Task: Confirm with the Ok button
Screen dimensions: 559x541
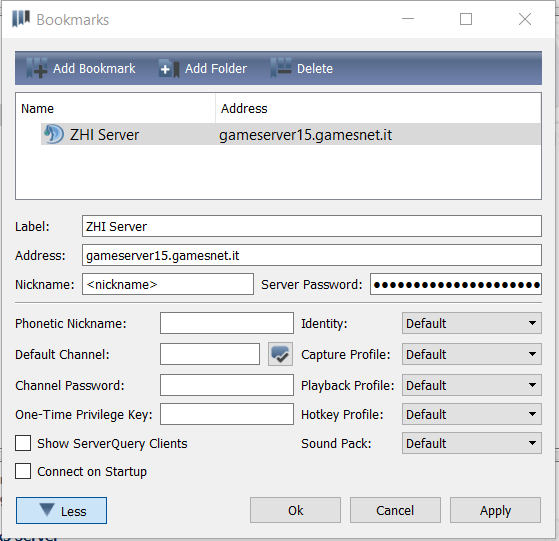Action: [295, 510]
